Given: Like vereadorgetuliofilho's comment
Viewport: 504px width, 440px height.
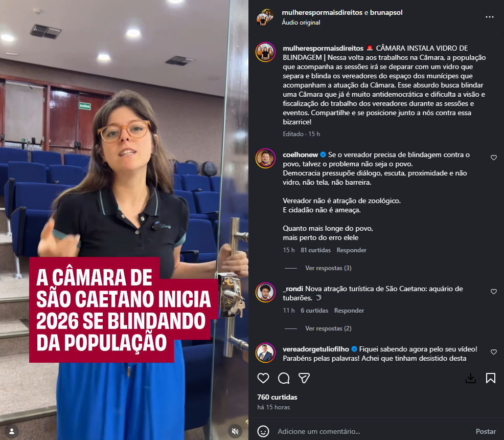Looking at the screenshot, I should [494, 352].
